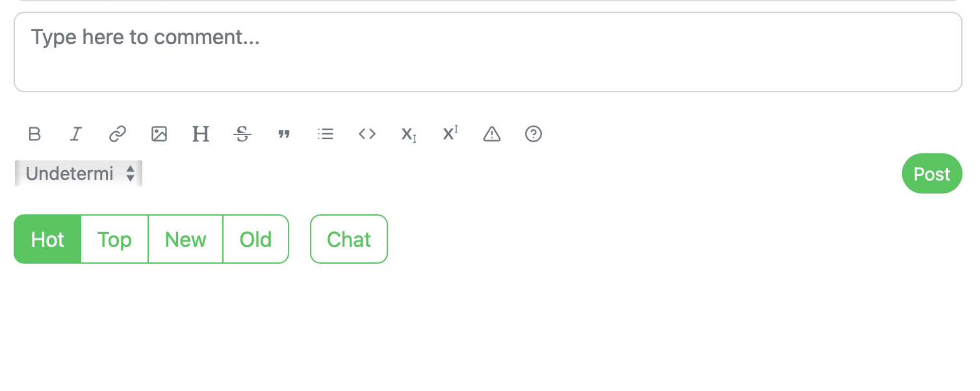Image resolution: width=980 pixels, height=391 pixels.
Task: Mark text as spoiler with warning icon
Action: coord(491,134)
